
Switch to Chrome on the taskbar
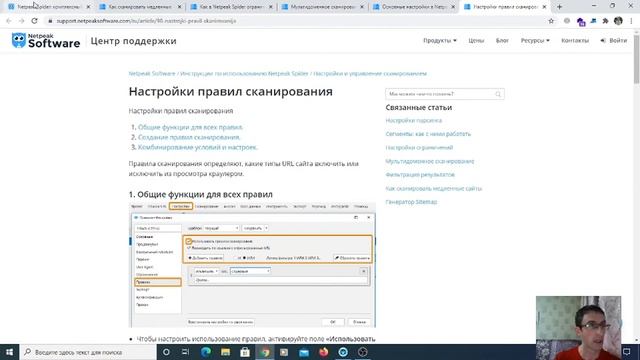265,352
